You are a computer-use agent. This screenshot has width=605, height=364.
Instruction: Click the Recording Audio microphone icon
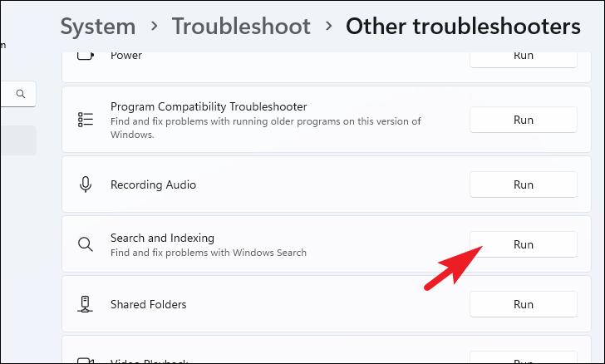pos(86,184)
